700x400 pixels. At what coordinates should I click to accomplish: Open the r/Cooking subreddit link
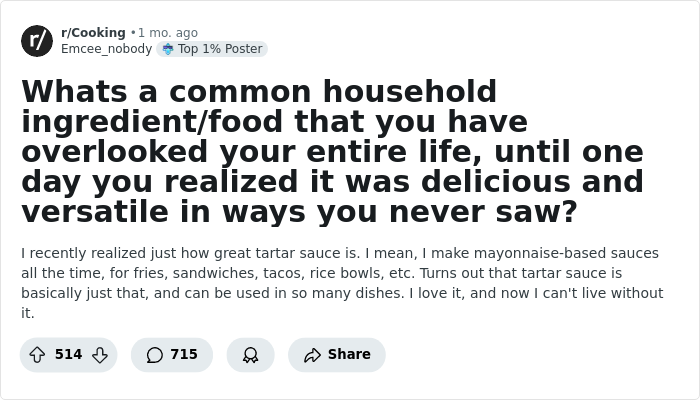click(x=93, y=33)
